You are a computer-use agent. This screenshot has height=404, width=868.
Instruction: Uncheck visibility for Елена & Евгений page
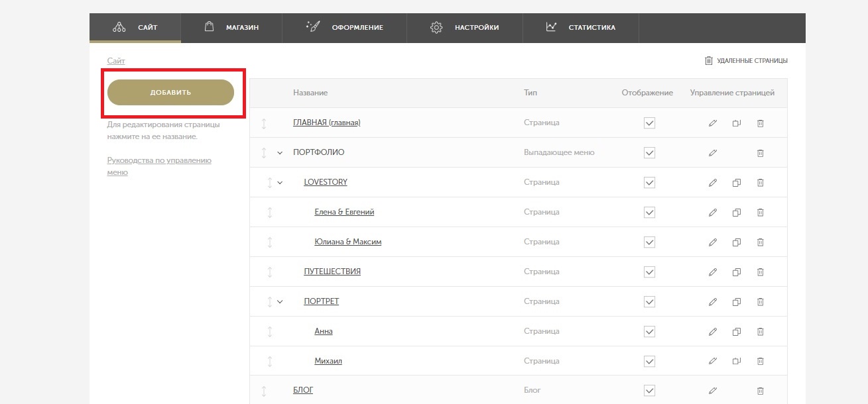pos(649,213)
